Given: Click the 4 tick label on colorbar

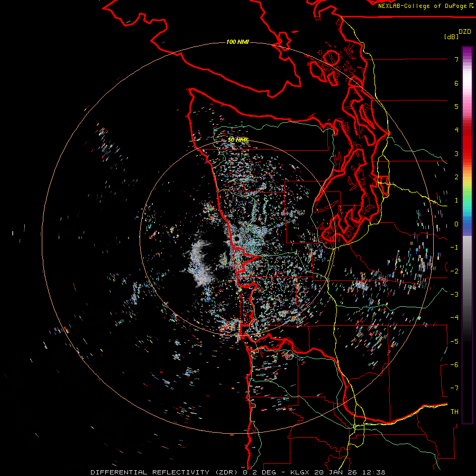Looking at the screenshot, I should pyautogui.click(x=456, y=130).
